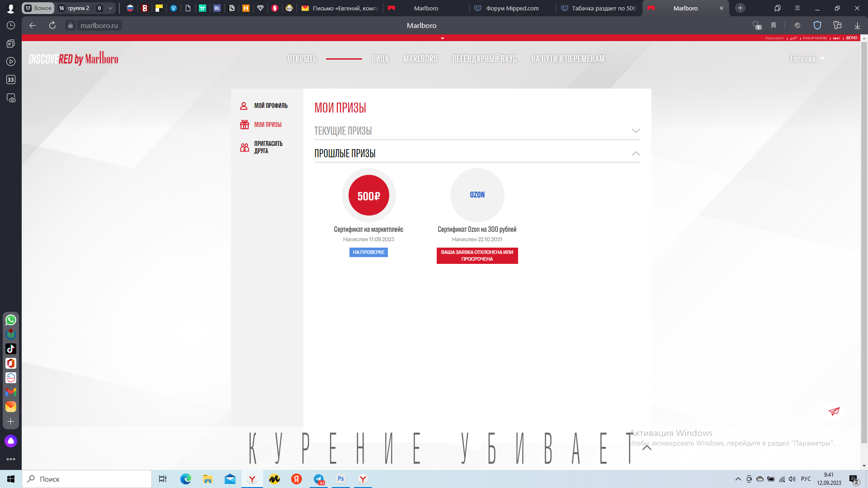
Task: Collapse the Прошлые призы section
Action: click(x=477, y=153)
